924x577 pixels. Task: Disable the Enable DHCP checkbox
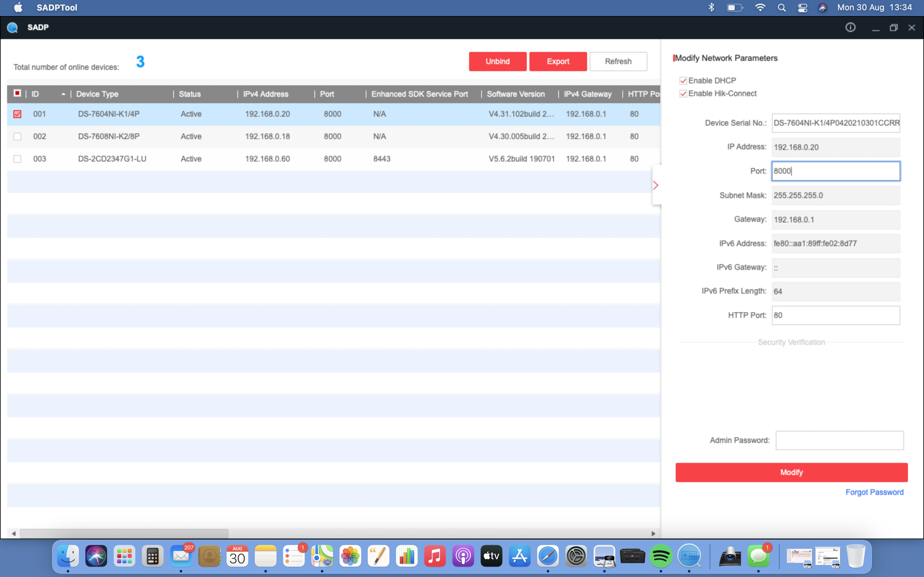683,80
